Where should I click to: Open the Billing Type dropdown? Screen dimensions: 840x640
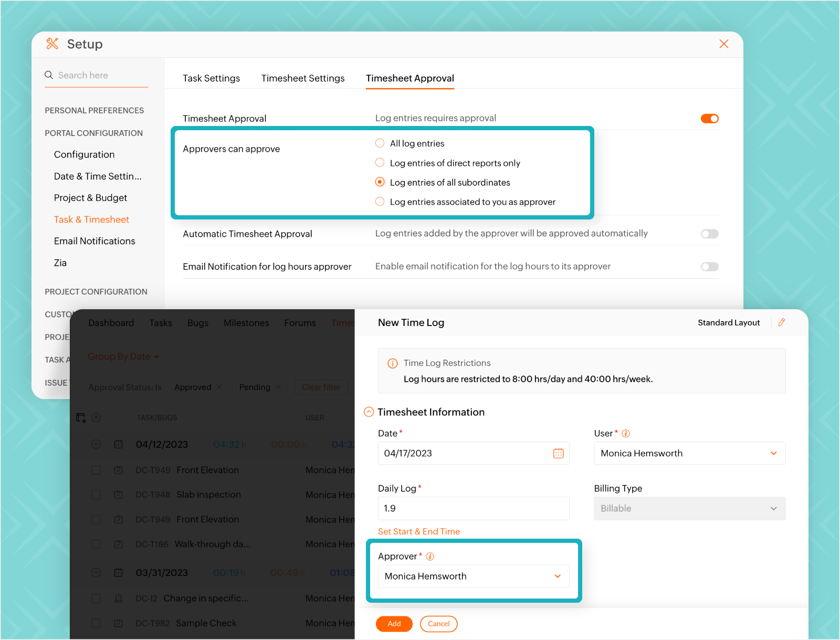[x=689, y=508]
